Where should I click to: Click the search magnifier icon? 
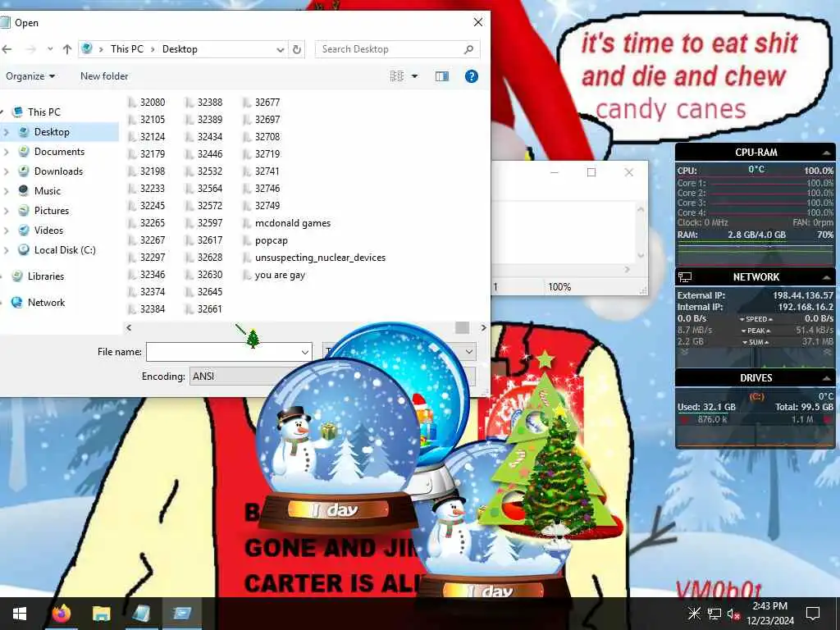click(468, 49)
